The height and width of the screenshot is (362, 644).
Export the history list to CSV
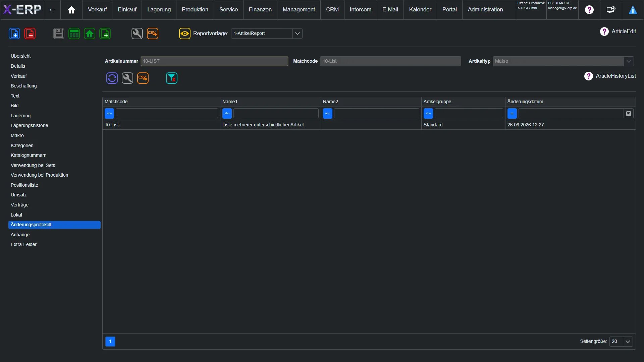143,78
